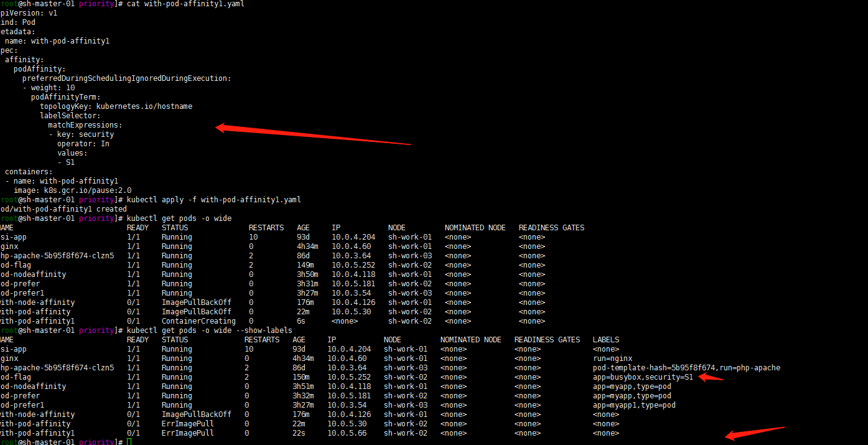Click 'app=myapp,type=pod' label in pod-nodeaffinity row

632,386
